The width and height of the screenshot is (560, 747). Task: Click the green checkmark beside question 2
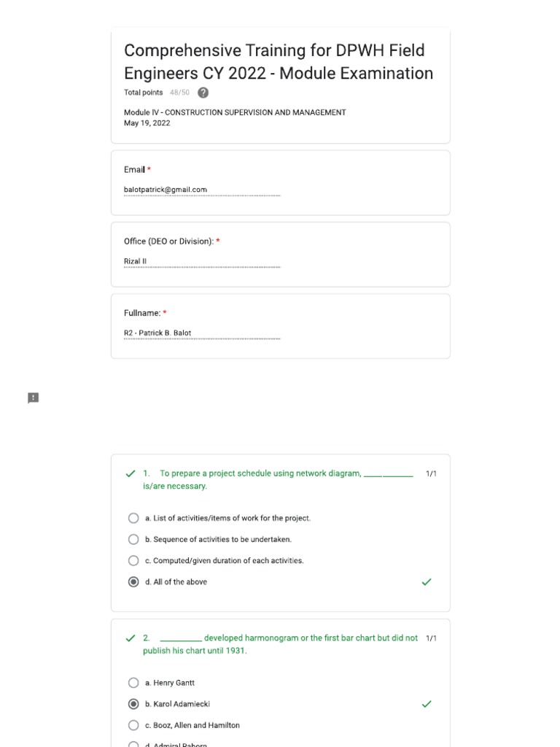(131, 638)
